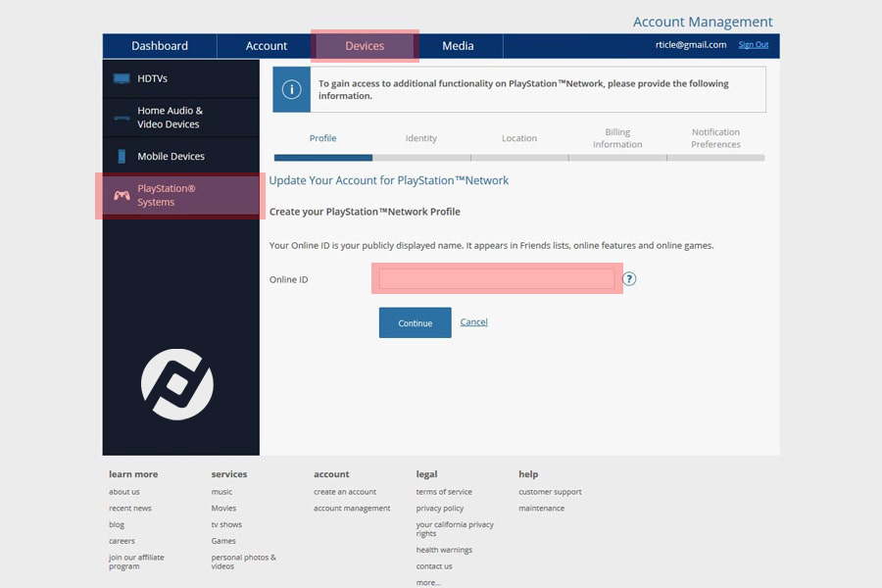The height and width of the screenshot is (588, 882).
Task: Open the Dashboard tab
Action: [x=160, y=46]
